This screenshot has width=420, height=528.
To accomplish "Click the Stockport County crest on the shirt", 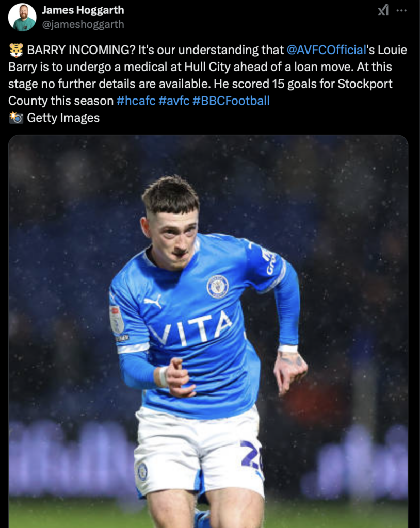I will pos(217,287).
